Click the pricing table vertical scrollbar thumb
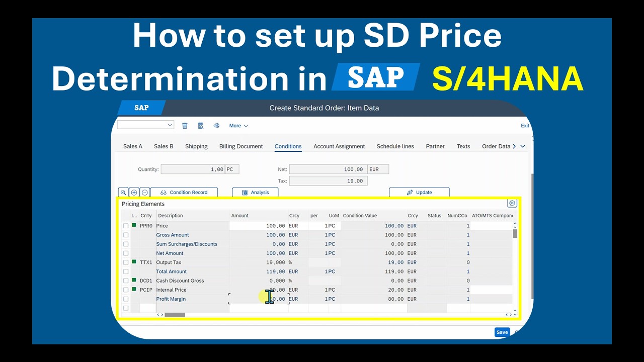This screenshot has height=362, width=644. click(515, 234)
